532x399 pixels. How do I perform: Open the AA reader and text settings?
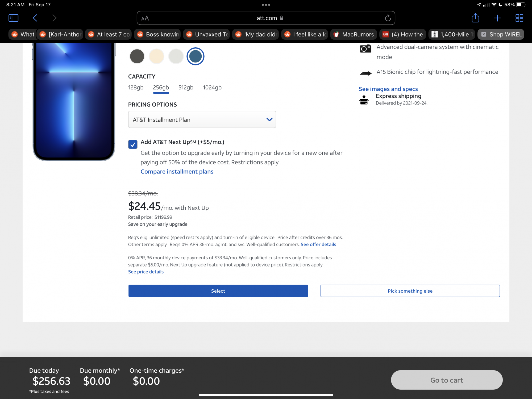point(145,18)
